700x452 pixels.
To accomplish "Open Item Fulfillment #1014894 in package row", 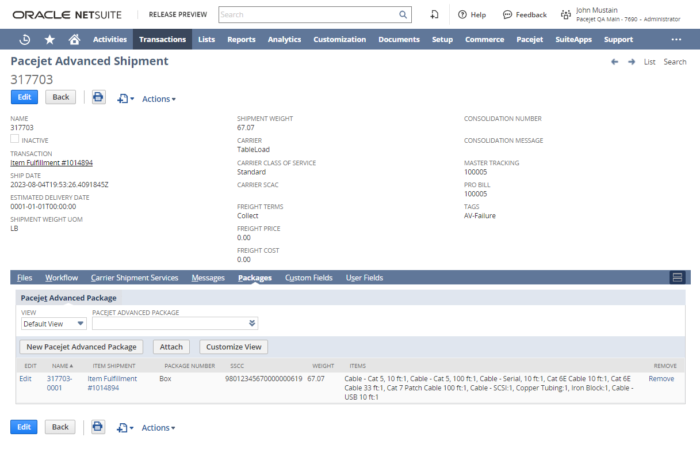I will pyautogui.click(x=112, y=383).
